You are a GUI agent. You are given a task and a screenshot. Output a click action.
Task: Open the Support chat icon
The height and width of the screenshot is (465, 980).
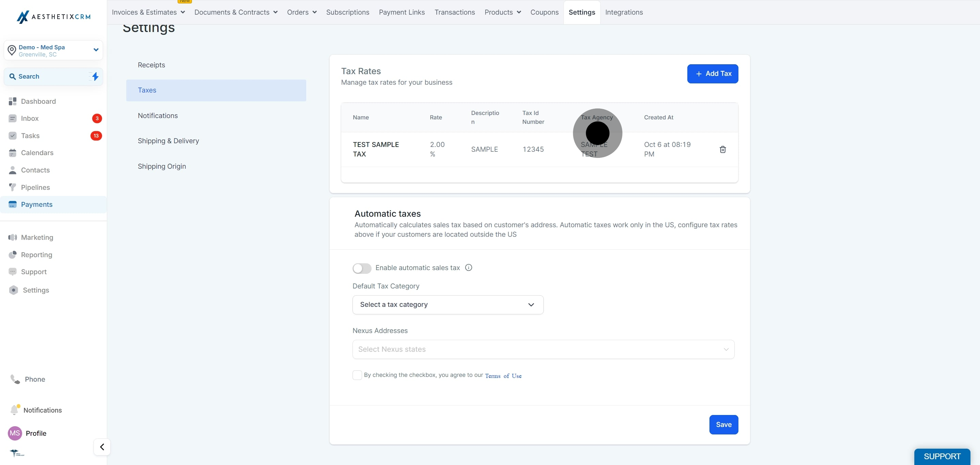tap(13, 272)
